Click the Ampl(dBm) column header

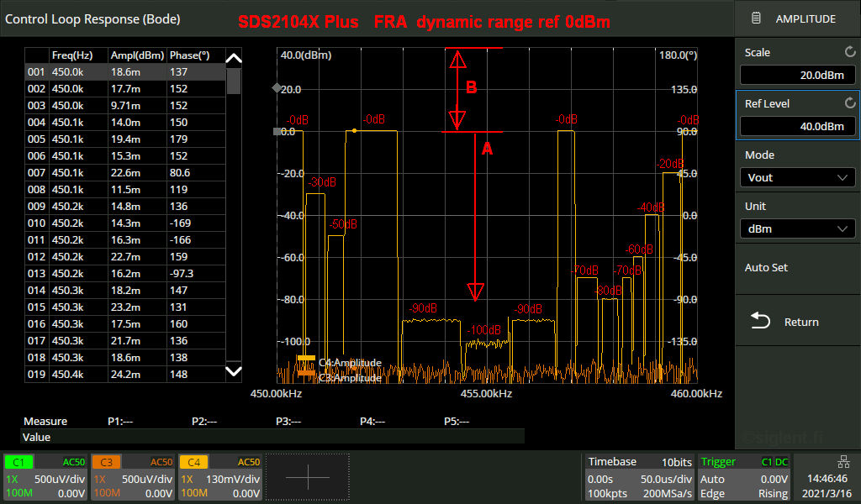click(137, 55)
